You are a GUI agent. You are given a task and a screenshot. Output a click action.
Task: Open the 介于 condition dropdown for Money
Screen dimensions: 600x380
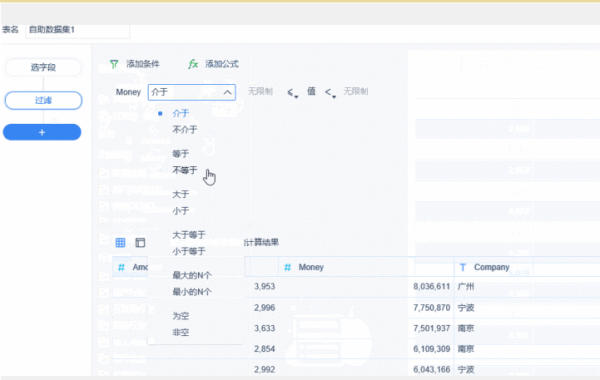coord(192,92)
